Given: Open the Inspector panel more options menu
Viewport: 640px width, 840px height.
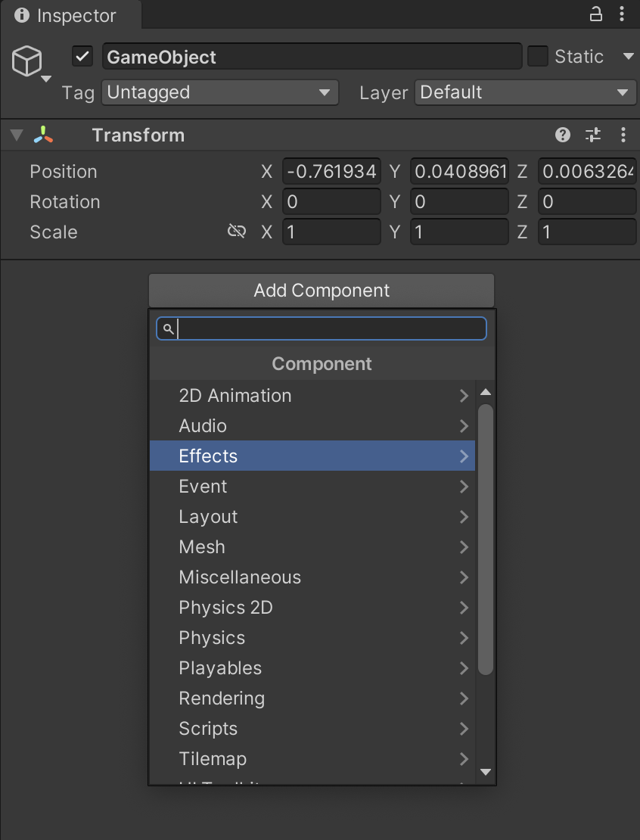Looking at the screenshot, I should (623, 14).
